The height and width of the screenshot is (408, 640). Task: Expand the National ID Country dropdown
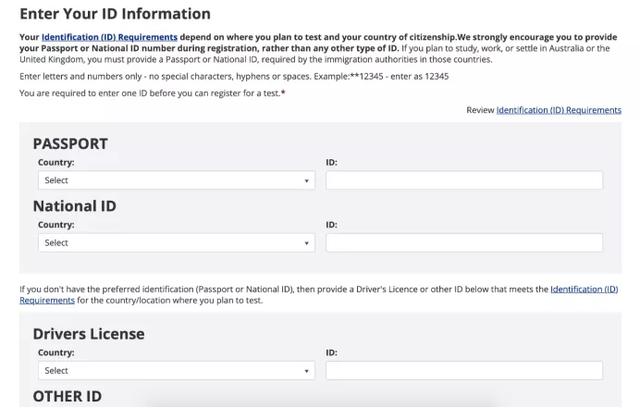(176, 243)
